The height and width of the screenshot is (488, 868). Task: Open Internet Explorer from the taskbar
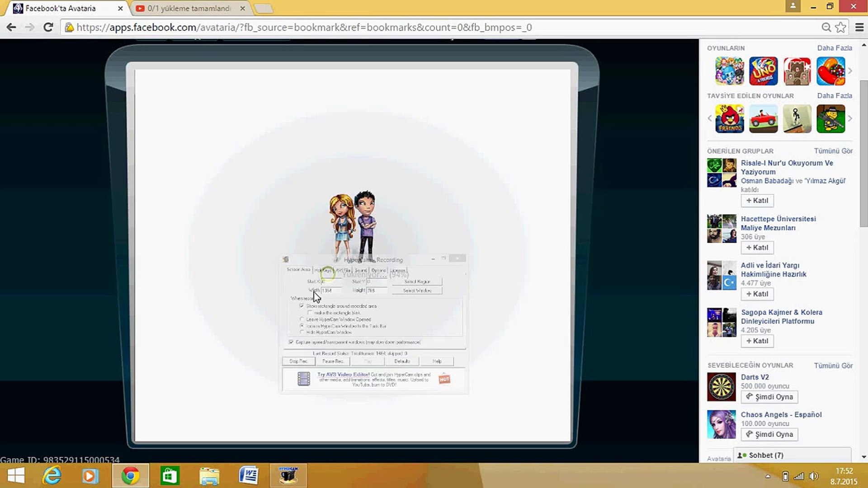click(52, 476)
